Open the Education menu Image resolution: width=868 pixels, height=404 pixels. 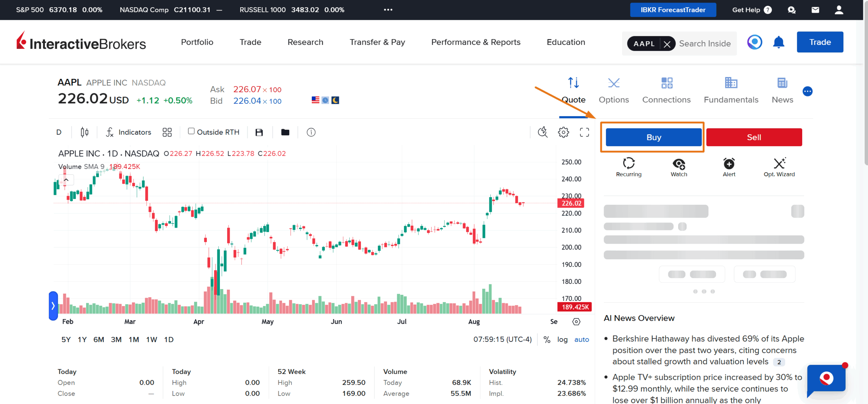coord(566,42)
